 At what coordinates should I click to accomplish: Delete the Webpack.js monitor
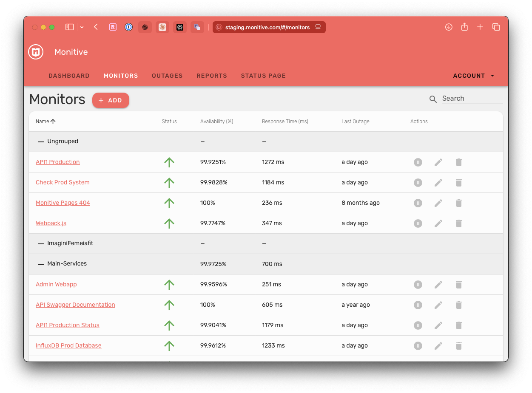coord(458,223)
